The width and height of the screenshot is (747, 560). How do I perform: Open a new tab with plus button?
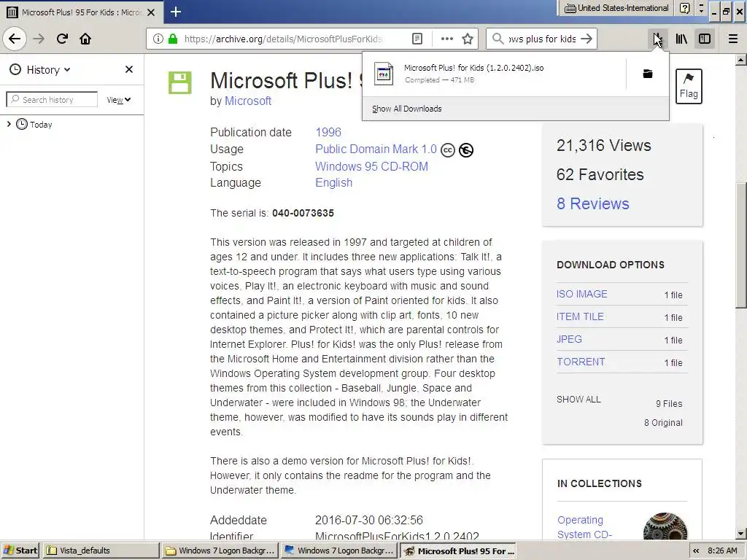click(x=176, y=12)
